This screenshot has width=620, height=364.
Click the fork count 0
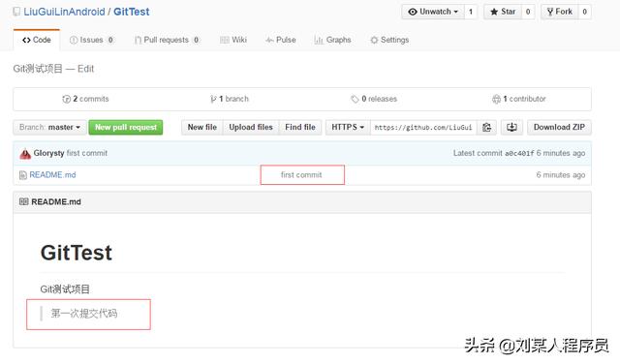584,12
